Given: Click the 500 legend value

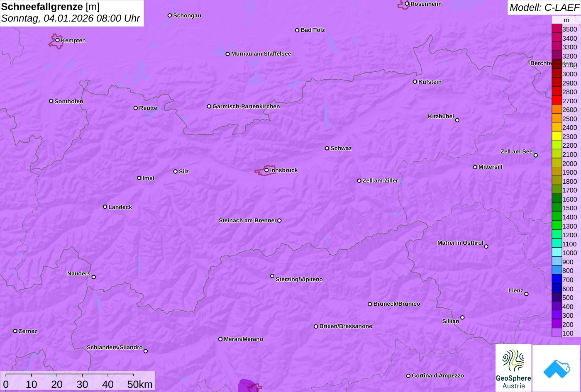Looking at the screenshot, I should pyautogui.click(x=568, y=298).
